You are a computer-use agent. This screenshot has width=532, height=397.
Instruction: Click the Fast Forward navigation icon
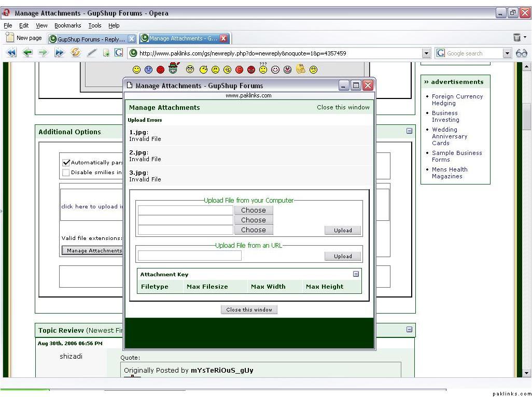point(59,53)
